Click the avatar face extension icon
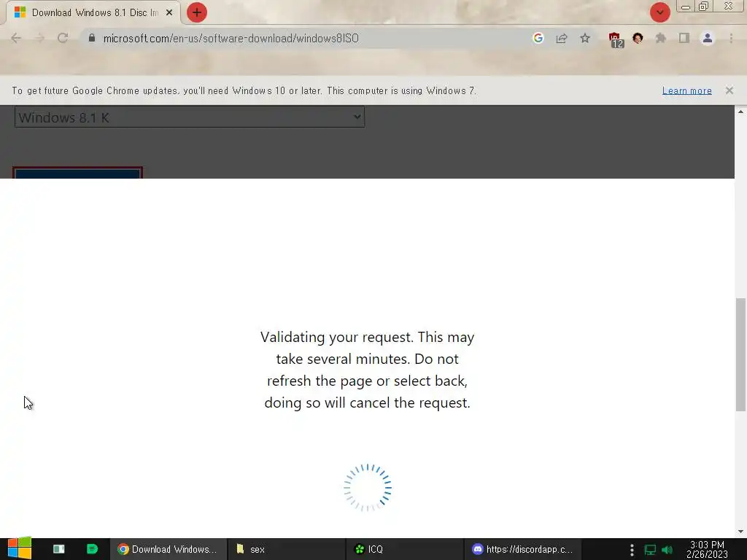The image size is (747, 560). point(638,38)
